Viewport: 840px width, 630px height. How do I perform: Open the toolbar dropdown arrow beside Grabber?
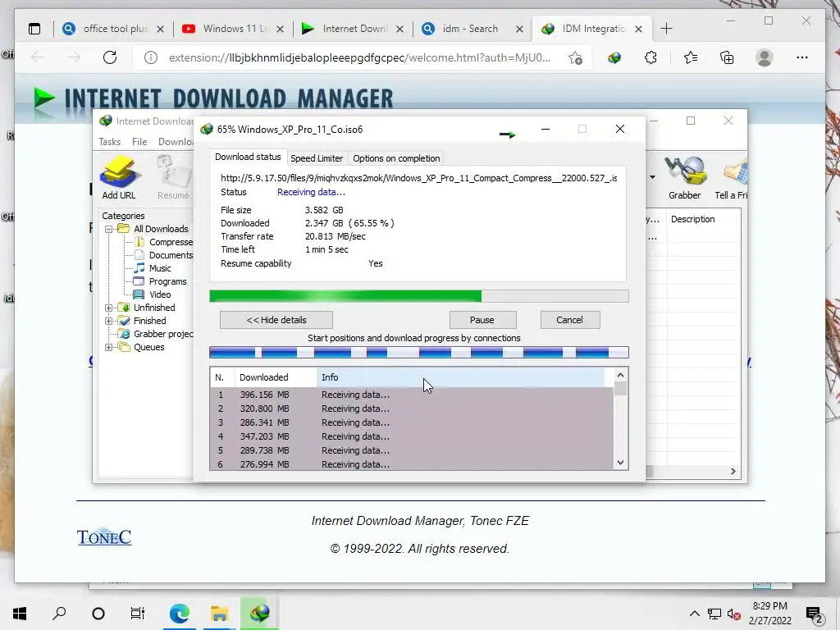pos(652,177)
